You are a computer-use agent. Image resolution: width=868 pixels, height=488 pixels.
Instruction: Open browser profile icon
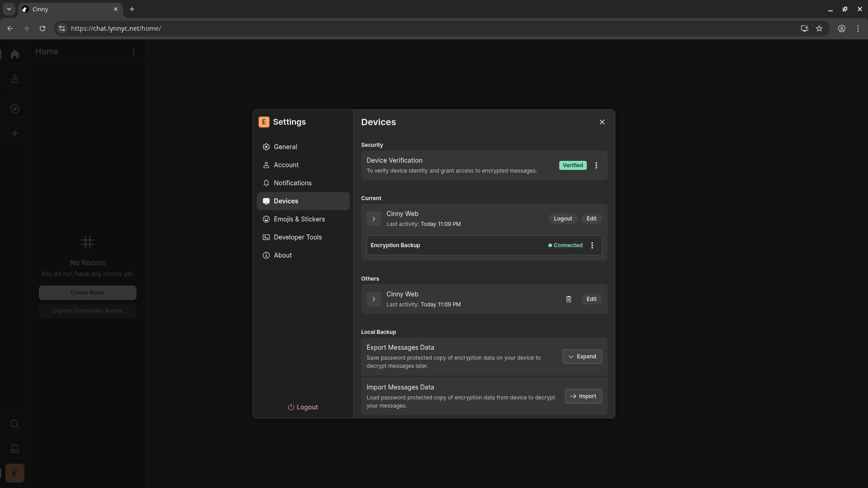(x=842, y=28)
